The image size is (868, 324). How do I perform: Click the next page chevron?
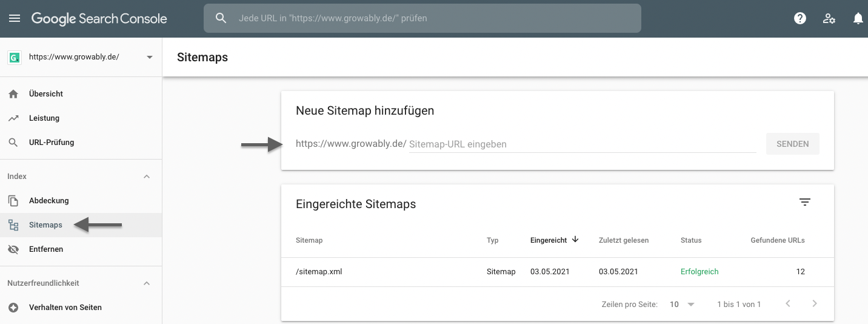[x=815, y=303]
